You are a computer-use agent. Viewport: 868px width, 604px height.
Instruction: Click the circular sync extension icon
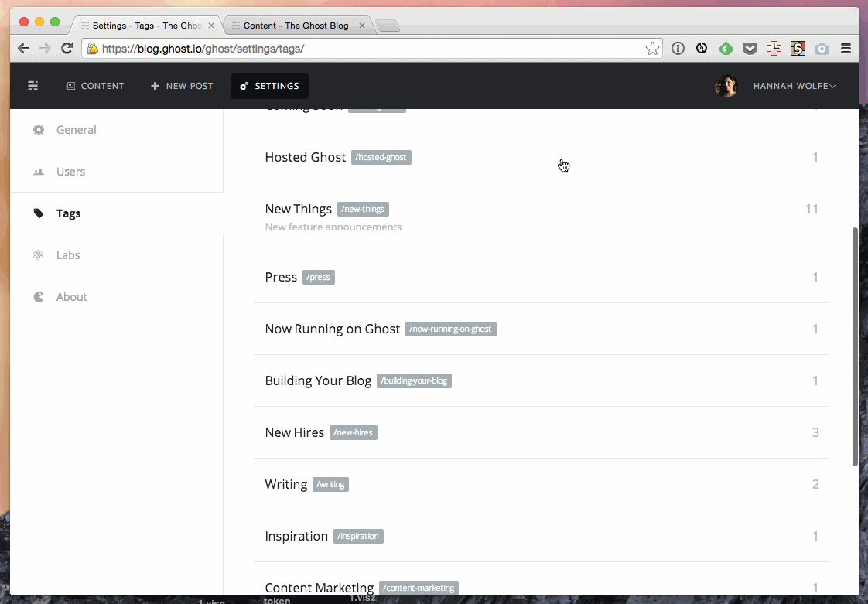[x=702, y=49]
